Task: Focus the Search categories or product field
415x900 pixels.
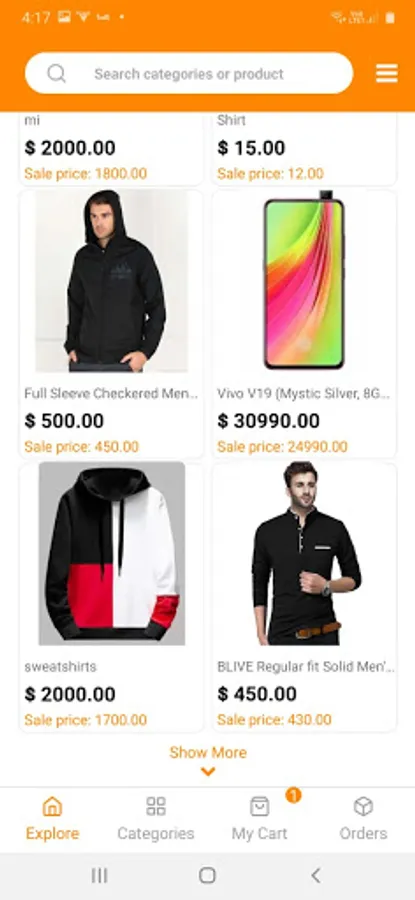Action: [189, 73]
